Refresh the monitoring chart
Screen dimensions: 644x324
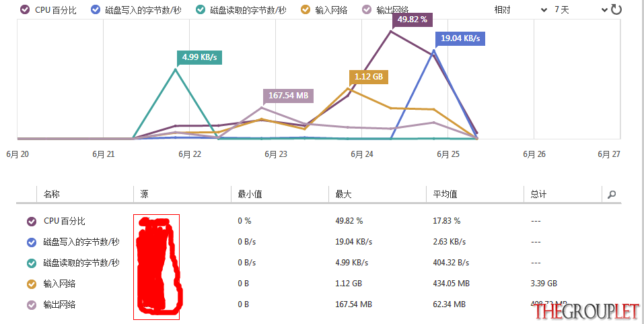(x=616, y=9)
